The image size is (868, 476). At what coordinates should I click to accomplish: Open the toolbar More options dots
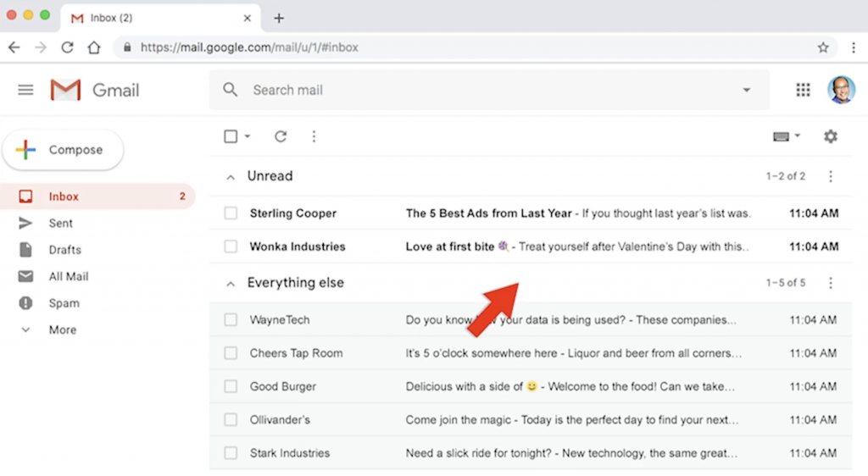pyautogui.click(x=314, y=136)
